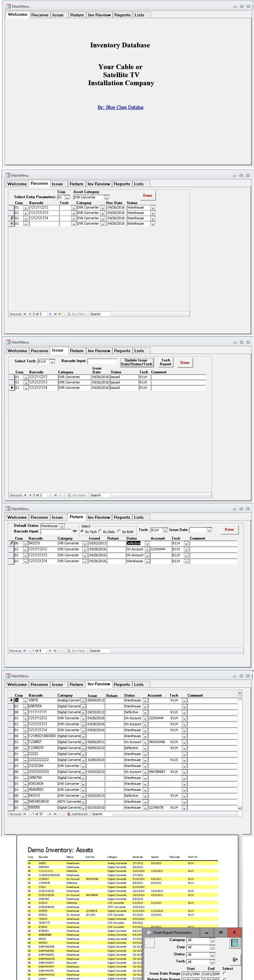
Task: Open Default Status dropdown in Return window
Action: tap(62, 526)
